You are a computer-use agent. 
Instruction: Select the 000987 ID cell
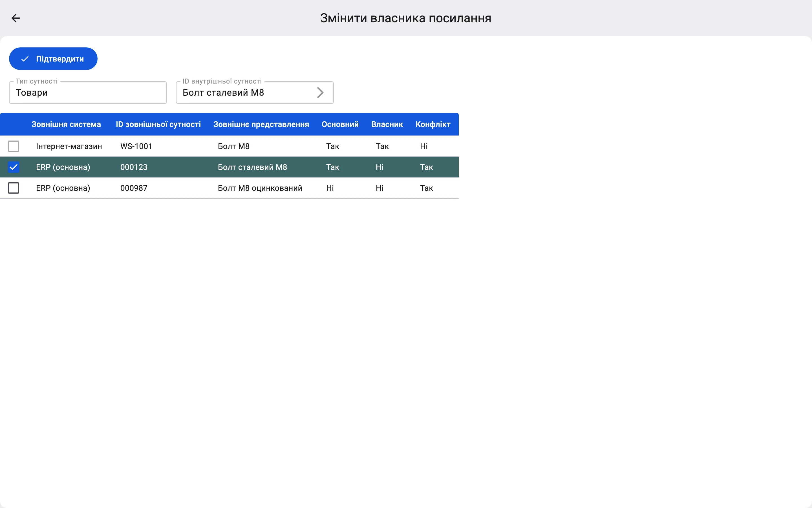pyautogui.click(x=134, y=188)
